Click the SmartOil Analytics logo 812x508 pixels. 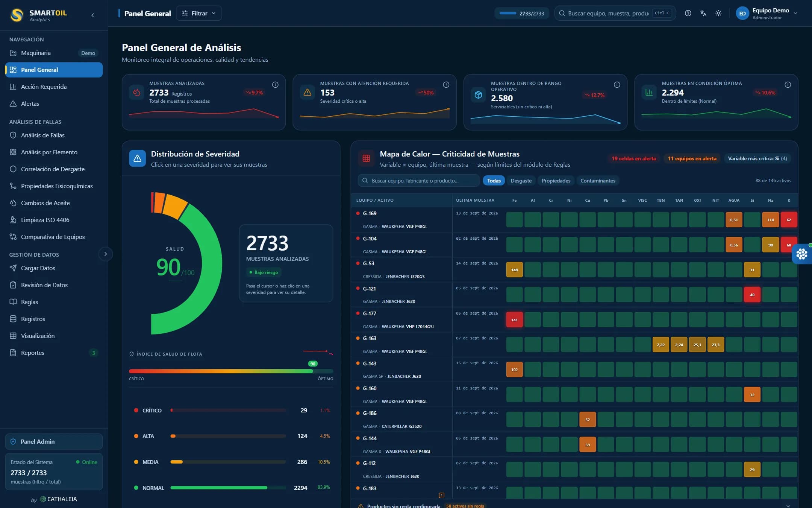(x=39, y=15)
